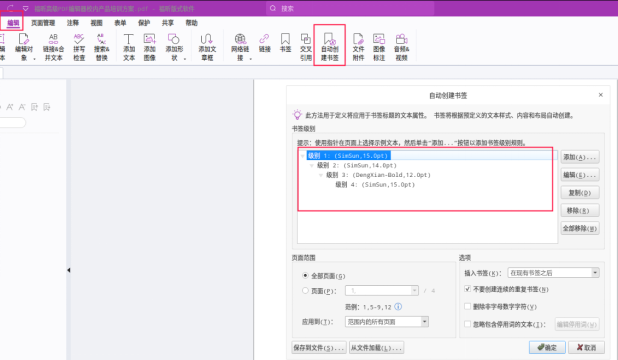618x360 pixels.
Task: Switch to the 页面管理 tab
Action: (43, 23)
